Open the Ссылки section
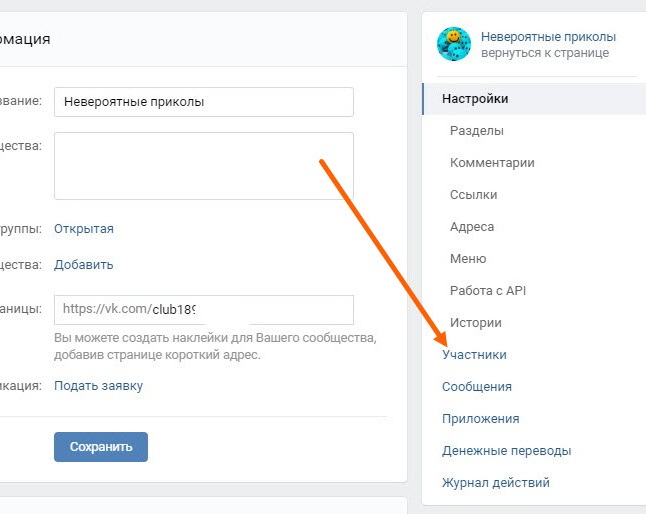 (473, 195)
